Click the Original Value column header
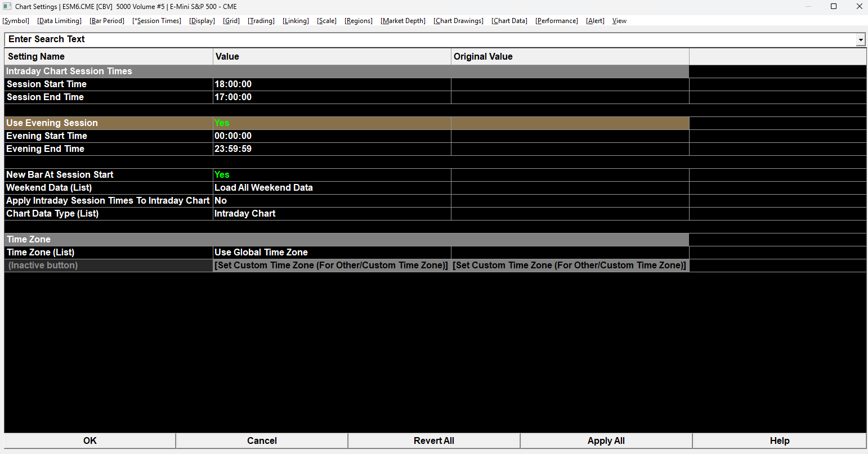868x454 pixels. (x=570, y=57)
